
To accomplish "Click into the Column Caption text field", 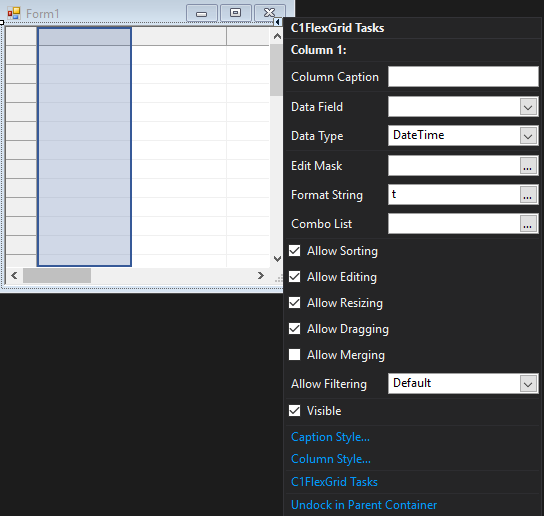I will pyautogui.click(x=463, y=77).
